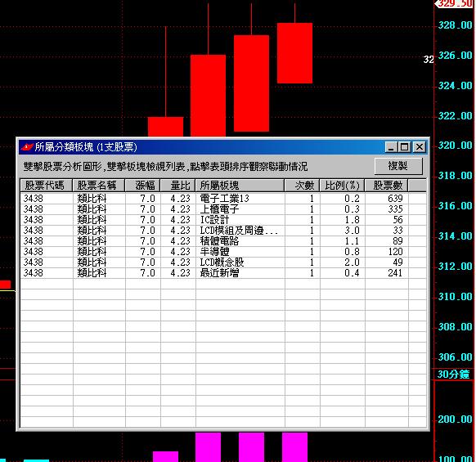Maximize the 所屬分類板塊 window

(405, 147)
